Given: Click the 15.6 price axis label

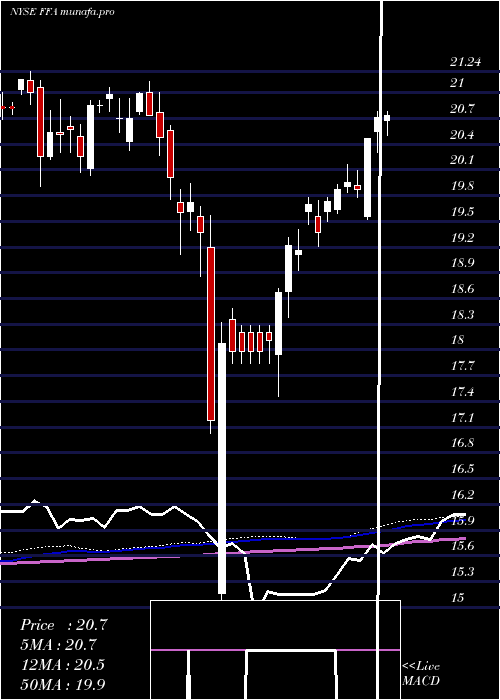Looking at the screenshot, I should 462,546.
